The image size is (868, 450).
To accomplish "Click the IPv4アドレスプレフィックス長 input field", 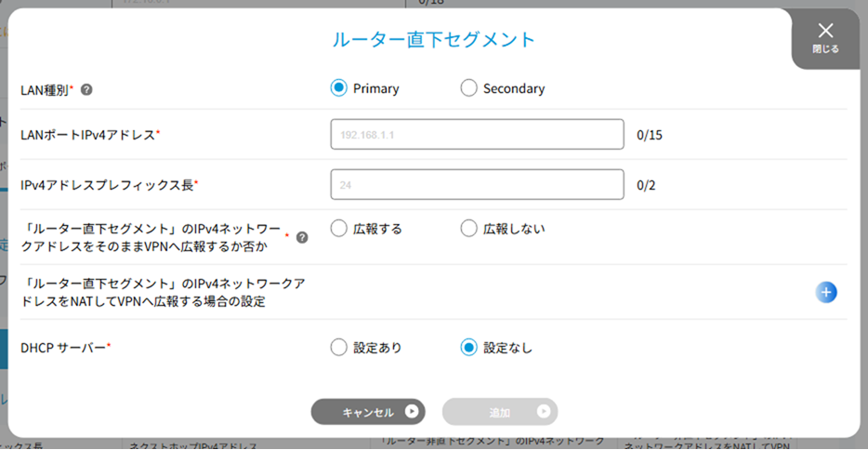I will [x=477, y=184].
